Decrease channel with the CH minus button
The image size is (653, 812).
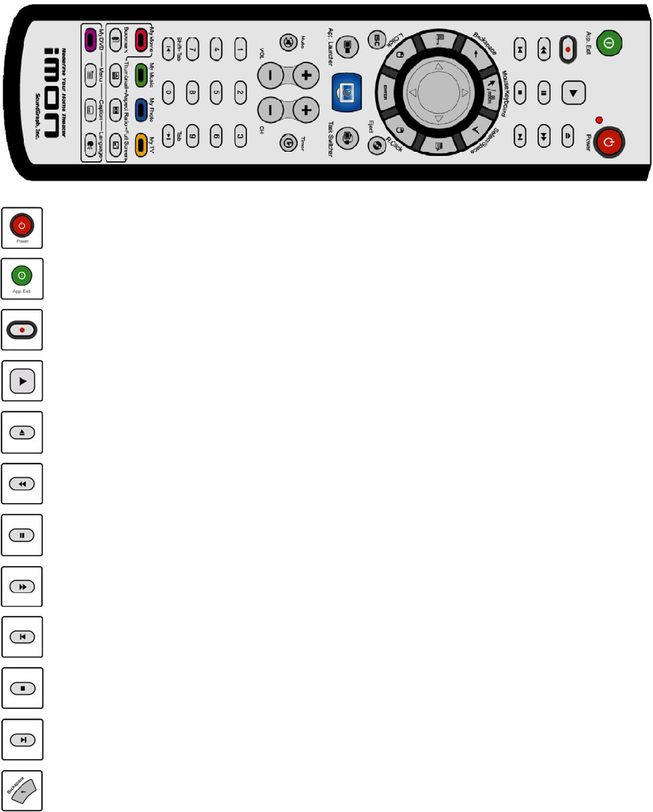click(270, 110)
